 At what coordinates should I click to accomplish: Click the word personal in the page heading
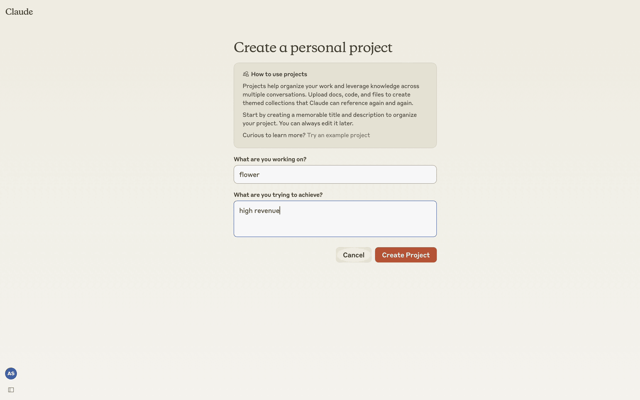(319, 48)
